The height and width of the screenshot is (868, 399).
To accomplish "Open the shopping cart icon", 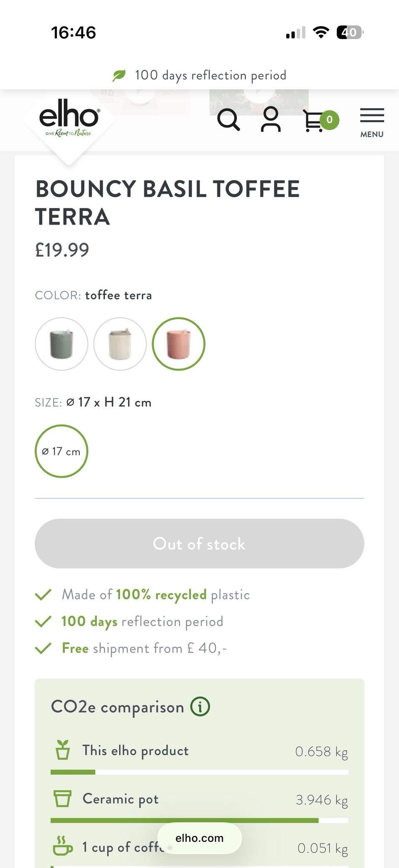I will click(x=313, y=121).
